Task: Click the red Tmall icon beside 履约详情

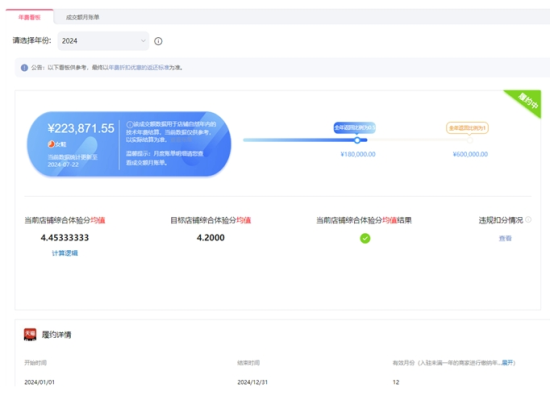Action: tap(30, 335)
